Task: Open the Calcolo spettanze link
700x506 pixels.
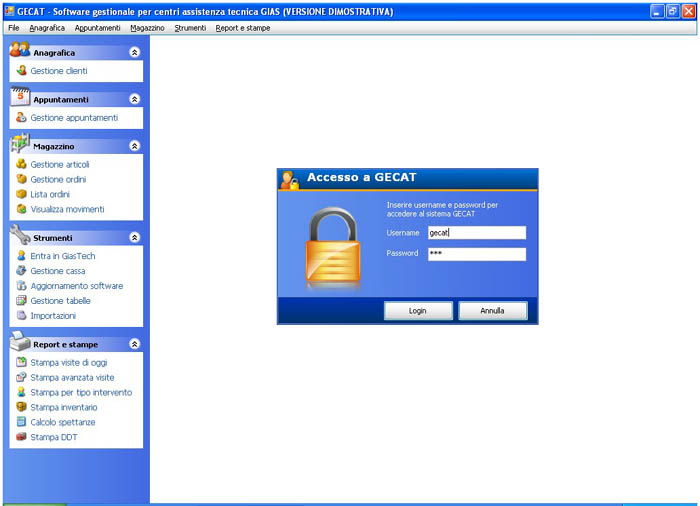Action: pos(63,422)
